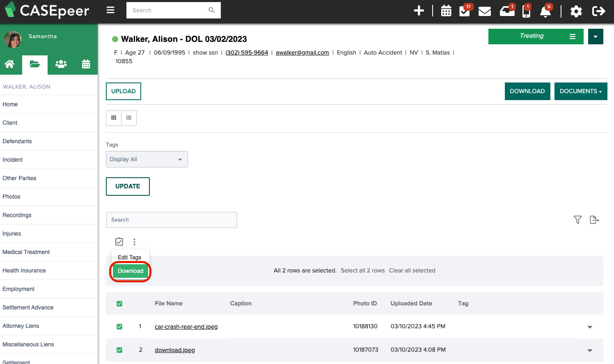Open the mobile phone messages icon
Screen dimensions: 614x364
pyautogui.click(x=526, y=11)
